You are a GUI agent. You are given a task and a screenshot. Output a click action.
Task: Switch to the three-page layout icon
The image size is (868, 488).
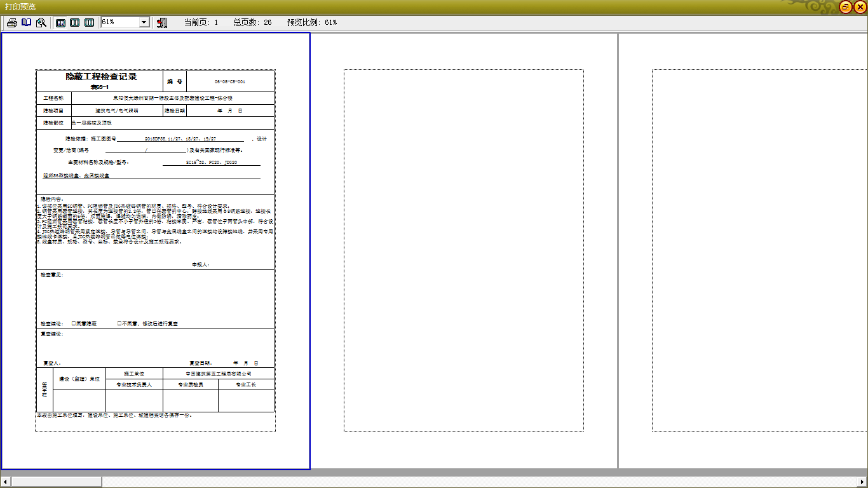tap(90, 22)
